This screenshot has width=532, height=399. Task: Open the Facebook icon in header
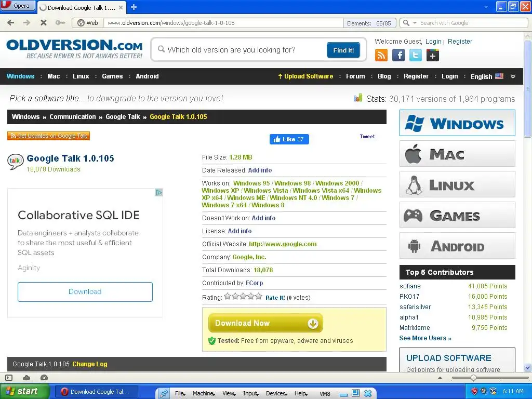398,55
